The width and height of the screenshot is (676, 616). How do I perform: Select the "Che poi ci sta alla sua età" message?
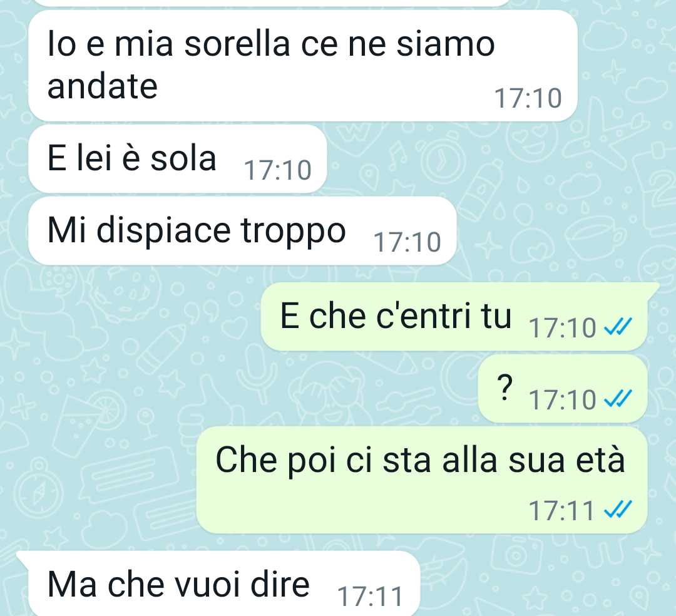(x=422, y=480)
